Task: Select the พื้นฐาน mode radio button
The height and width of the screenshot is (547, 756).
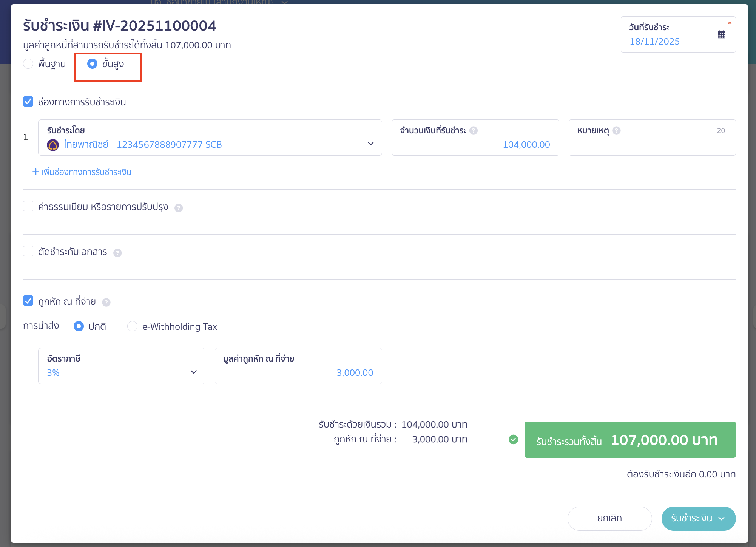Action: pyautogui.click(x=28, y=64)
